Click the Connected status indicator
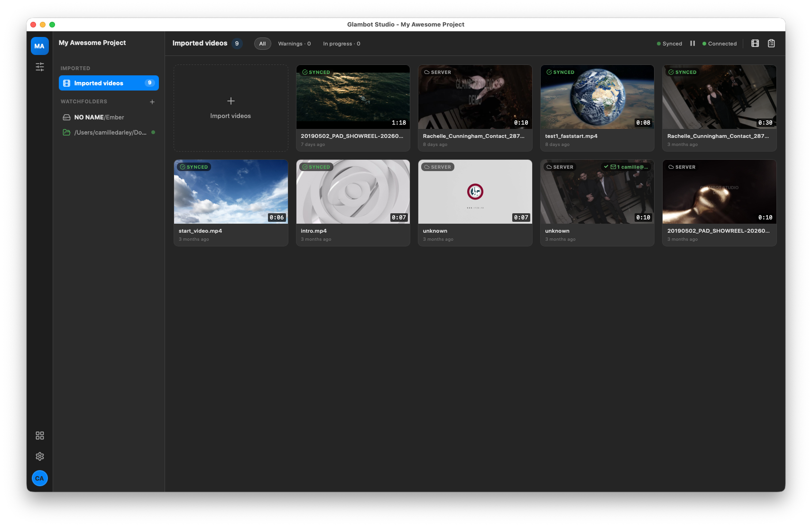The height and width of the screenshot is (527, 812). point(720,44)
